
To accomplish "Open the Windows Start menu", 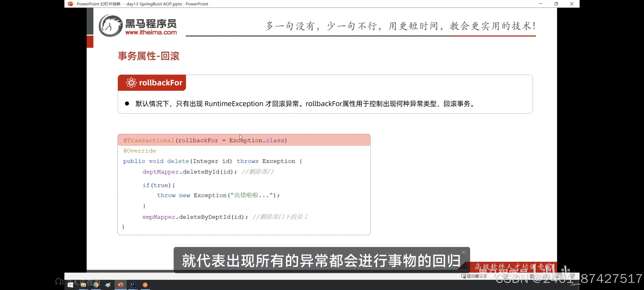I will tap(70, 285).
